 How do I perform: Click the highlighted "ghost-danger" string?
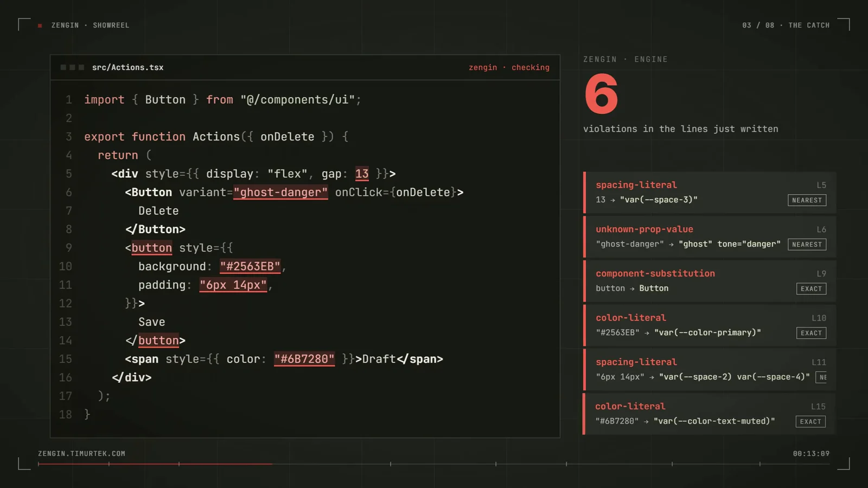(x=280, y=192)
